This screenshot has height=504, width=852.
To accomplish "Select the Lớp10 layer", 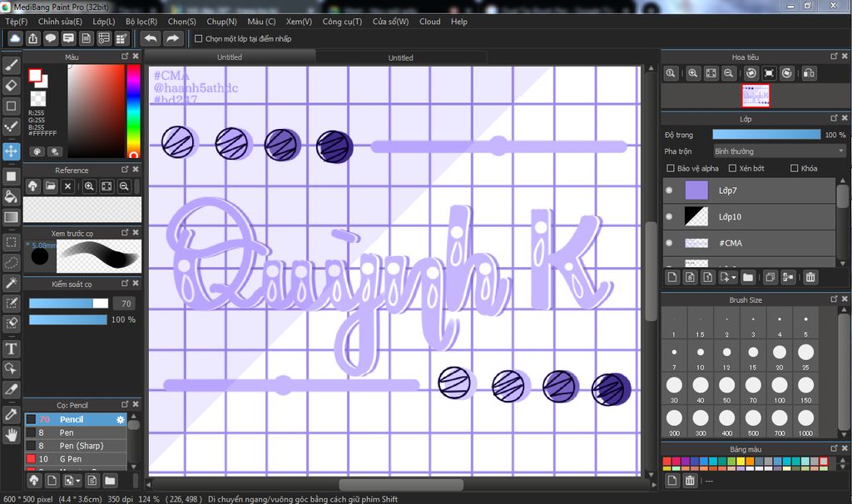I will point(749,217).
